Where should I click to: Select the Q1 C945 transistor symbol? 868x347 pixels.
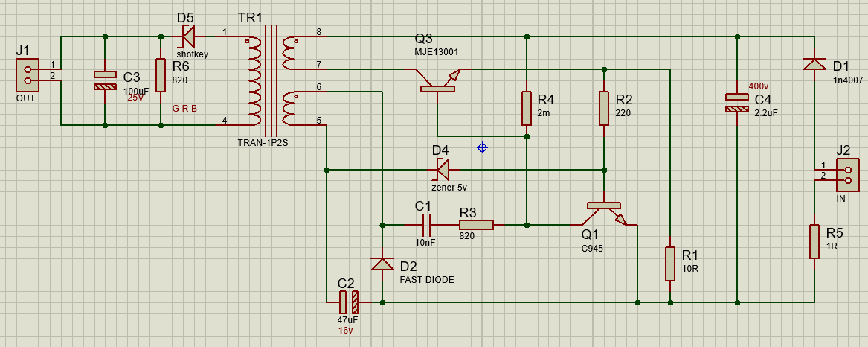604,214
